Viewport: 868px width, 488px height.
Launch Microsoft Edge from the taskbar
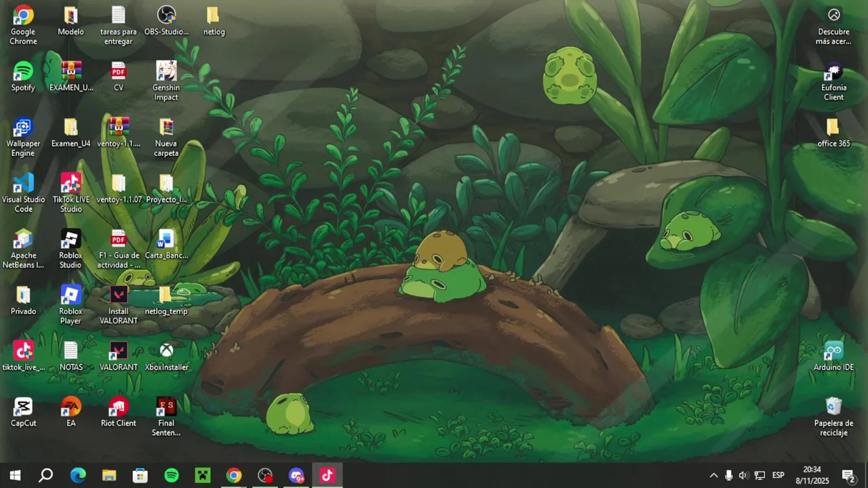78,476
